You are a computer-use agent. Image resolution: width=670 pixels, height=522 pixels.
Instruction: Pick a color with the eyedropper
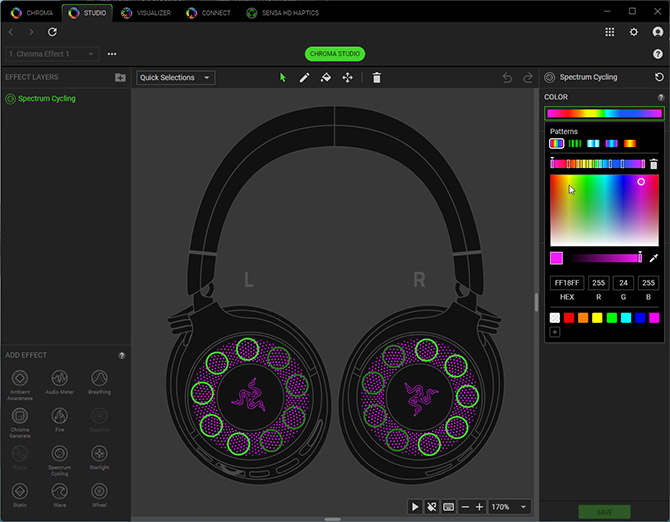coord(654,258)
